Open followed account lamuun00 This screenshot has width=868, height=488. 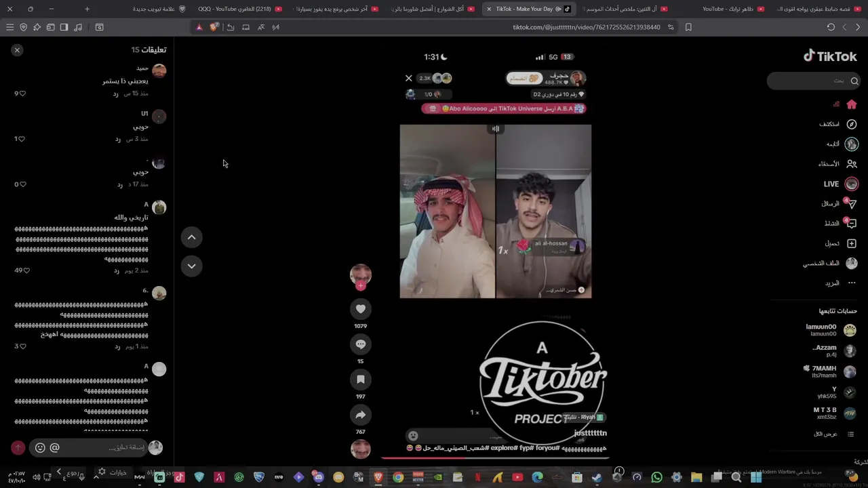[830, 330]
